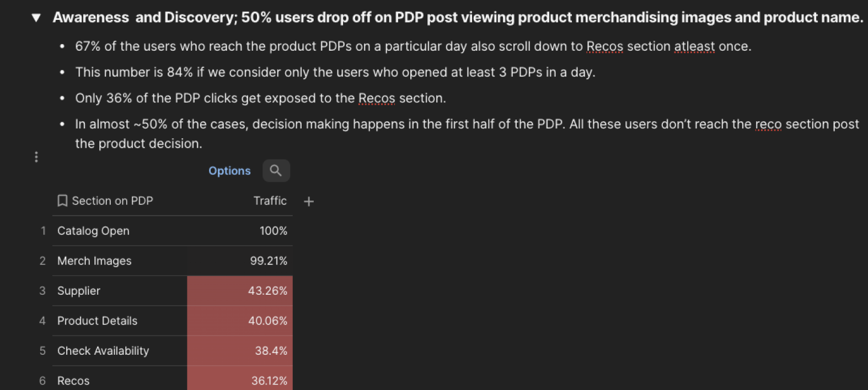Screen dimensions: 868x390
Task: Click the Check Availability row label
Action: (x=103, y=351)
